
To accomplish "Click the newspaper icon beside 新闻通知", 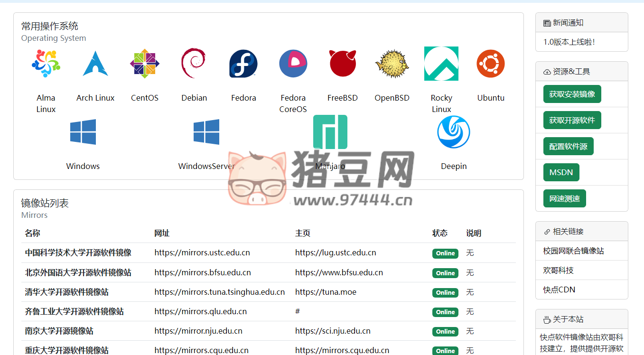I will (x=547, y=23).
